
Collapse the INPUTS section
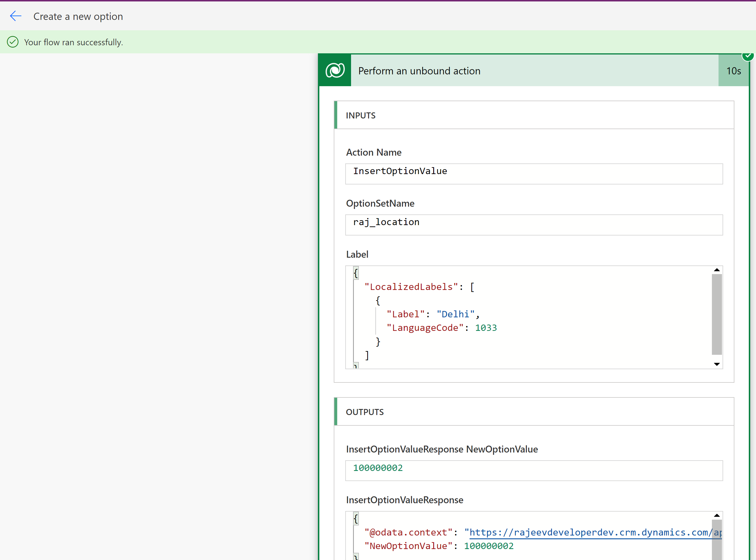tap(360, 115)
